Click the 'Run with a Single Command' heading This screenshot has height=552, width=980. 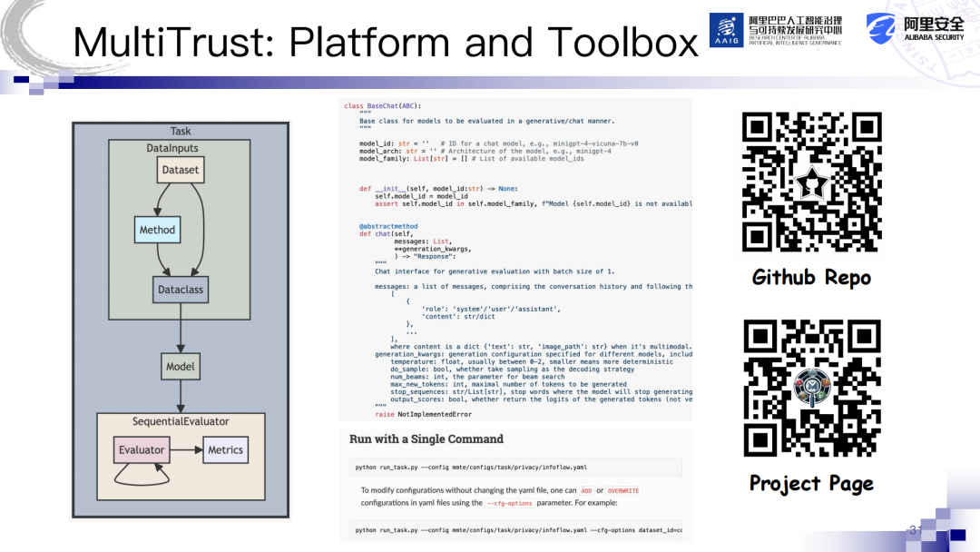point(426,439)
